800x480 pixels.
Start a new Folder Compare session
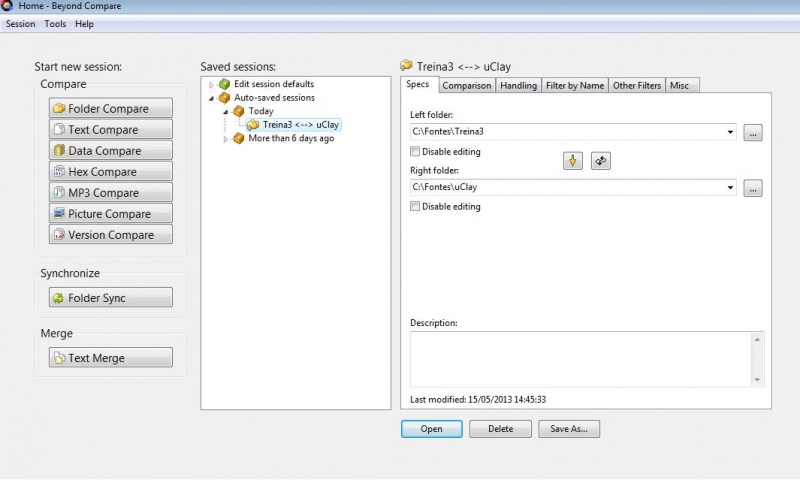[x=111, y=108]
